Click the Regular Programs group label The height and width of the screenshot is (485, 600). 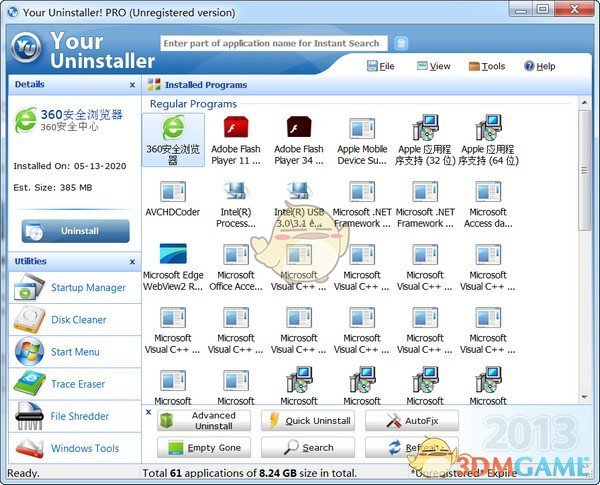(x=193, y=104)
